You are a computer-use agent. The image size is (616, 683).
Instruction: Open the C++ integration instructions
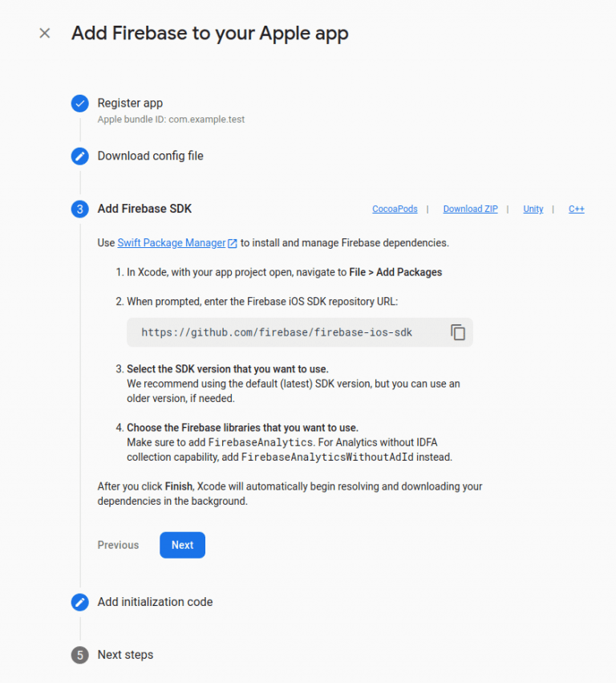pyautogui.click(x=577, y=209)
